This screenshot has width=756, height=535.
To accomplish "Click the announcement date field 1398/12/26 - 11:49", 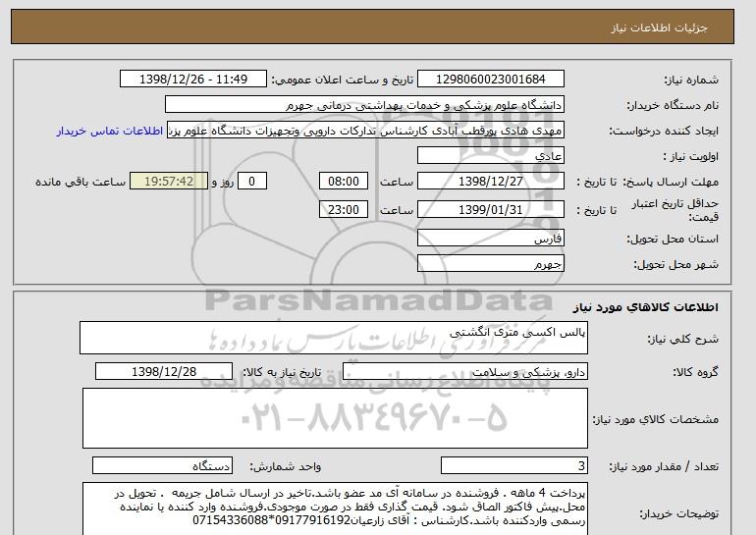I will pyautogui.click(x=192, y=80).
